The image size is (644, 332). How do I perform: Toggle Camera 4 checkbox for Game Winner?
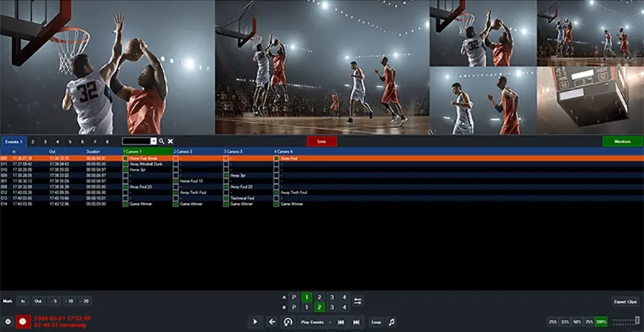click(x=276, y=204)
